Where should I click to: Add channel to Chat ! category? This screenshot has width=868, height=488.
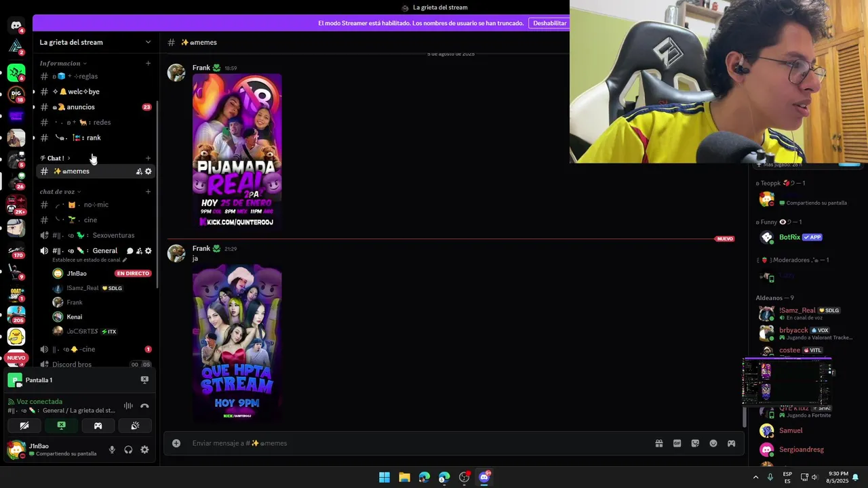pos(148,158)
